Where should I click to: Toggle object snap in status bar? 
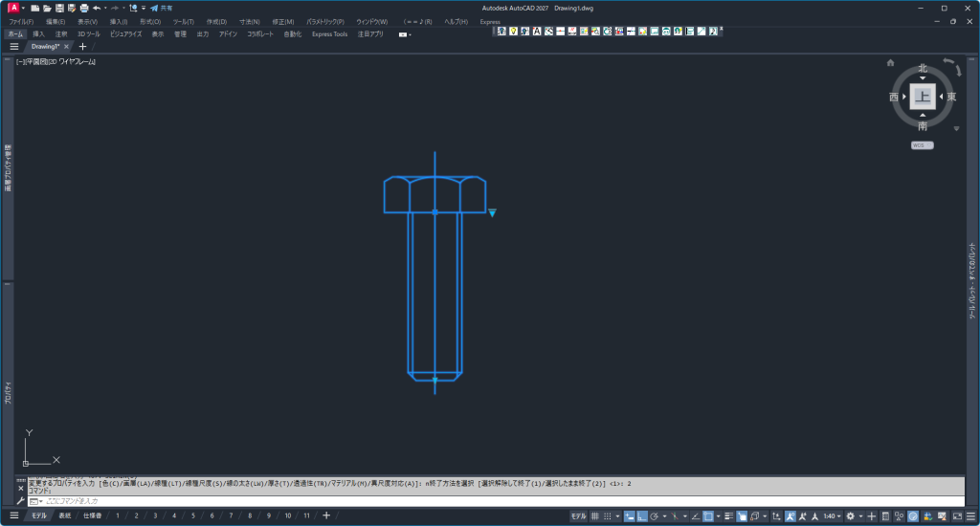(x=707, y=515)
